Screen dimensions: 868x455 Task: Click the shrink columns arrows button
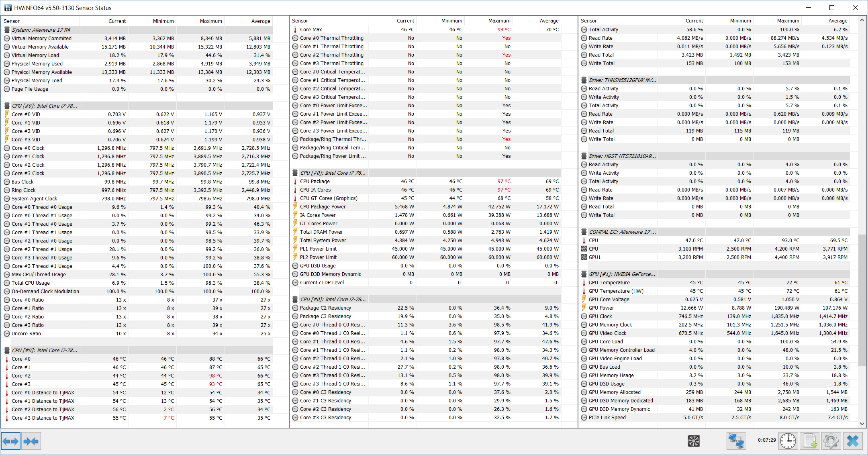[31, 441]
